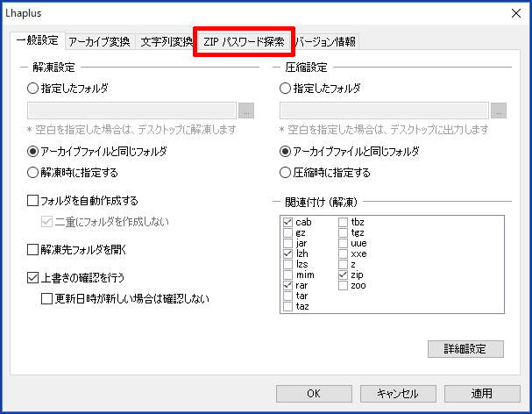The image size is (532, 414).
Task: Check the taz association
Action: click(287, 306)
